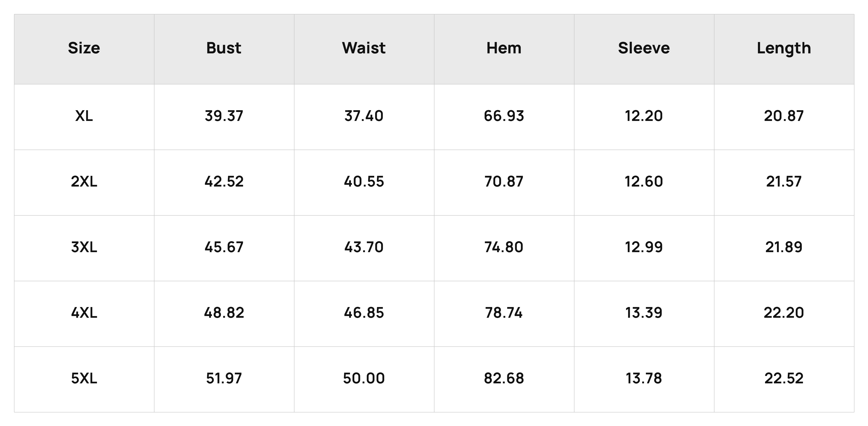
Task: Click the 5XL length value 22.52
Action: [x=784, y=379]
